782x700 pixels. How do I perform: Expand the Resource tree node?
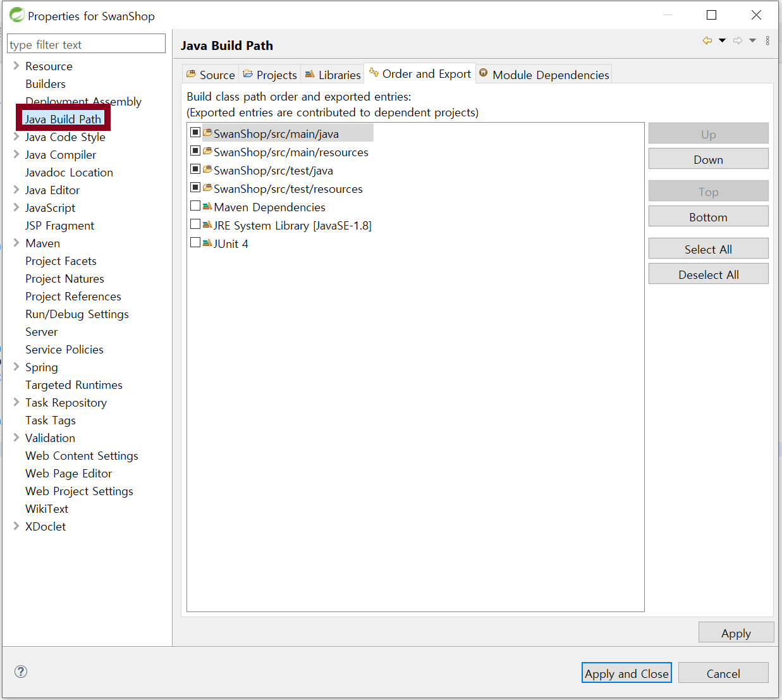point(16,66)
